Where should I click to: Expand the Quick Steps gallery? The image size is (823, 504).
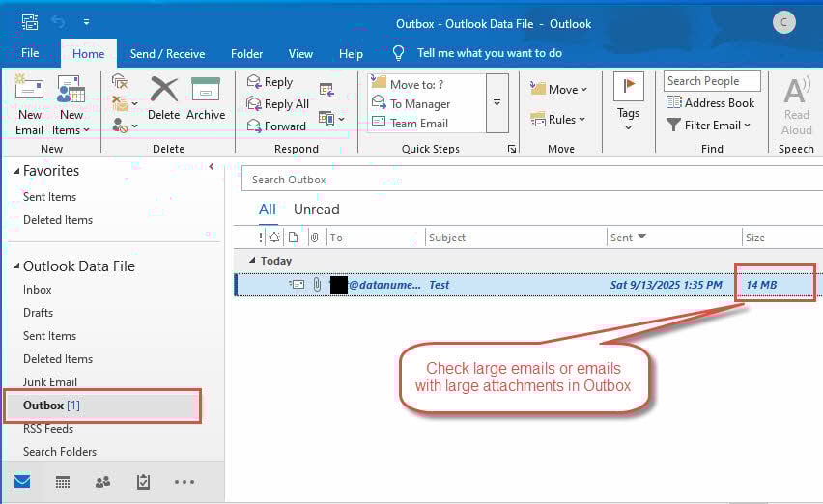click(x=497, y=102)
